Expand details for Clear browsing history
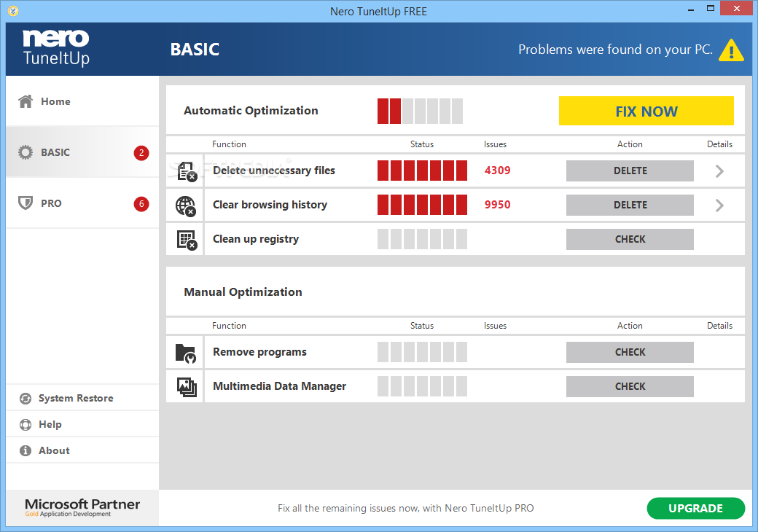 (719, 206)
